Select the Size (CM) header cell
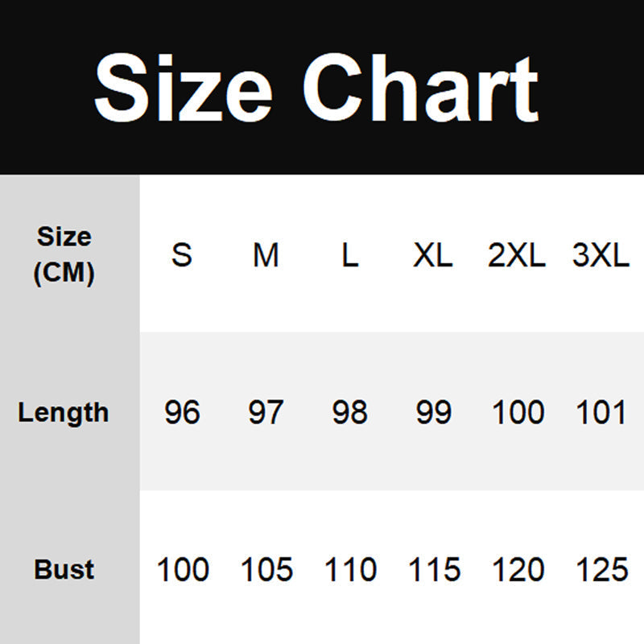 click(64, 255)
